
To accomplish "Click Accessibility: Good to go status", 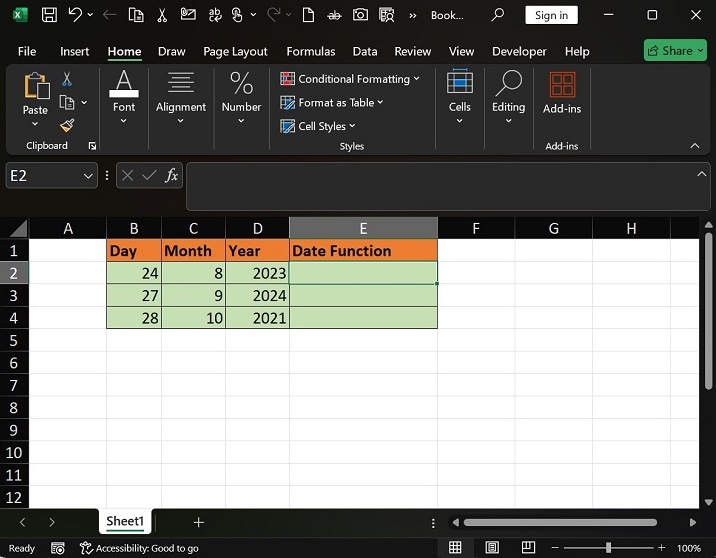I will tap(139, 548).
